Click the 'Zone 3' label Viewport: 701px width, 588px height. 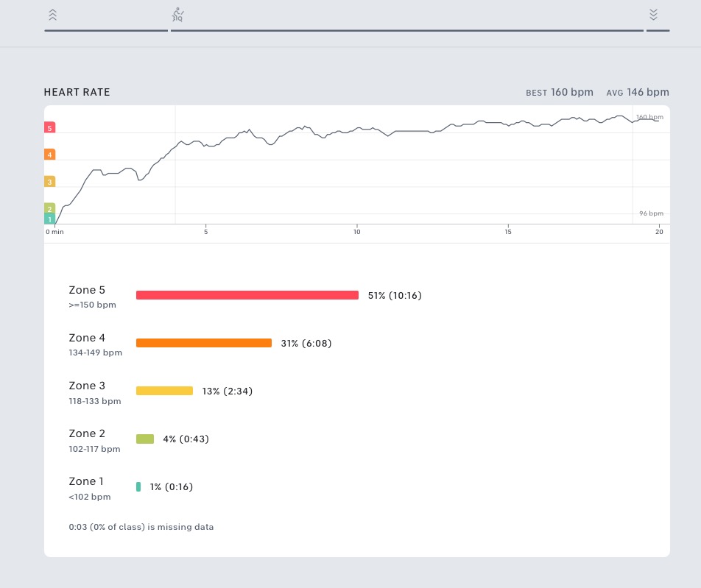87,386
